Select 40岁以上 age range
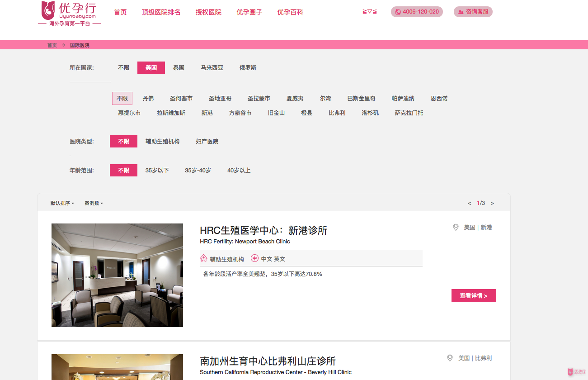This screenshot has height=380, width=588. coord(239,171)
